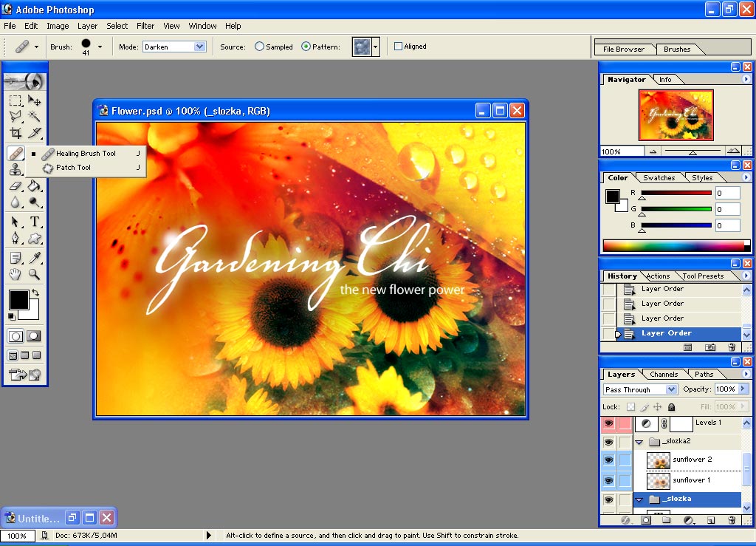756x546 pixels.
Task: Click the foreground color swatch
Action: click(x=20, y=299)
